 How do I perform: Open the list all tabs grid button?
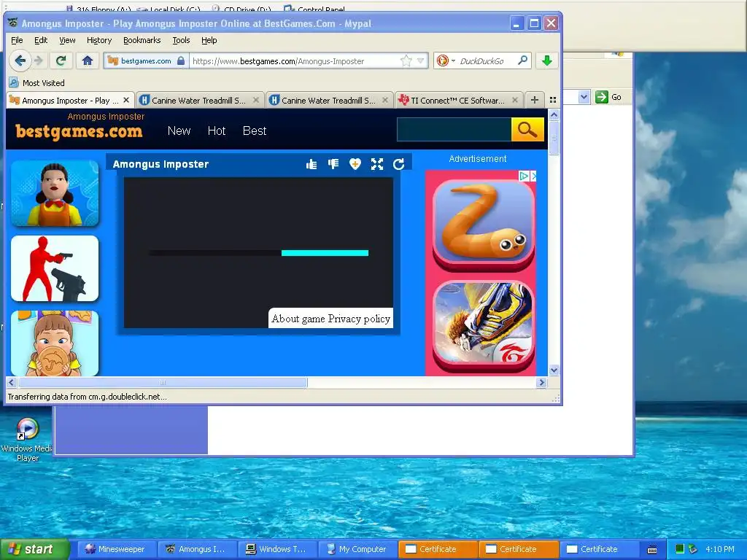coord(553,100)
